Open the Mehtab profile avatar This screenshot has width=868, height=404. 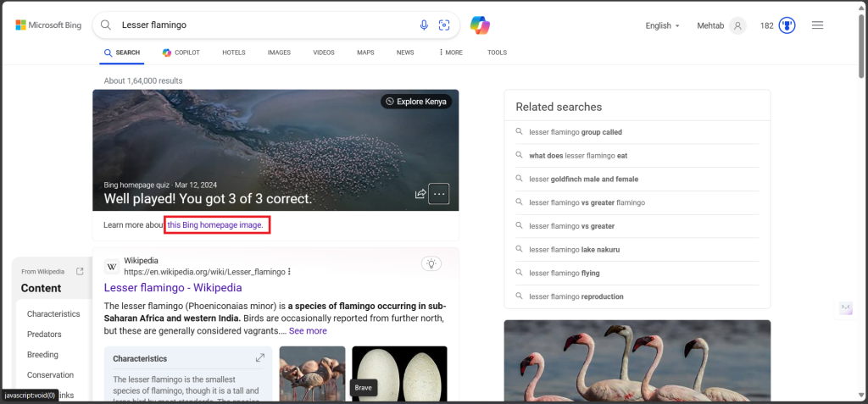pyautogui.click(x=737, y=25)
